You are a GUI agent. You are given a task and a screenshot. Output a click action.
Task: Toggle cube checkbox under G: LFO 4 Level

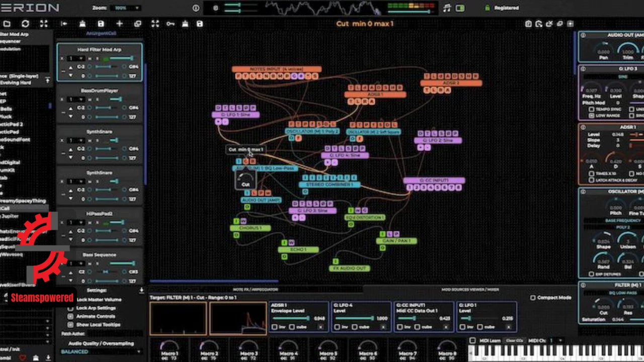[355, 327]
